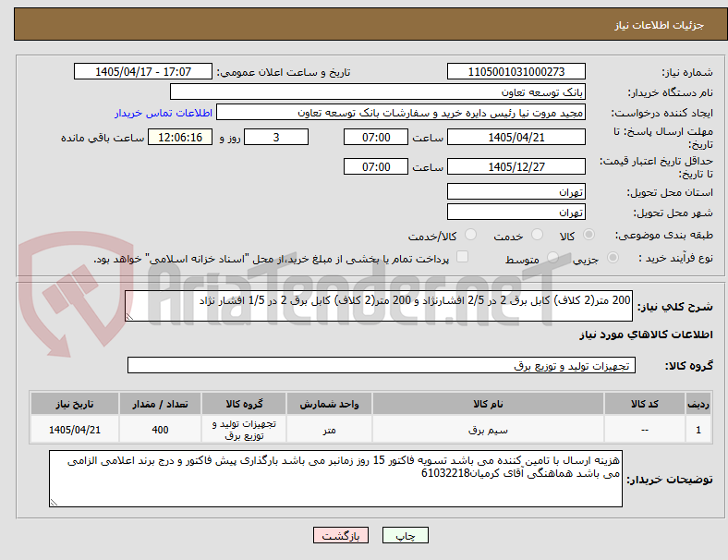This screenshot has height=560, width=728.
Task: Click the buyer notes text area
Action: [x=335, y=479]
